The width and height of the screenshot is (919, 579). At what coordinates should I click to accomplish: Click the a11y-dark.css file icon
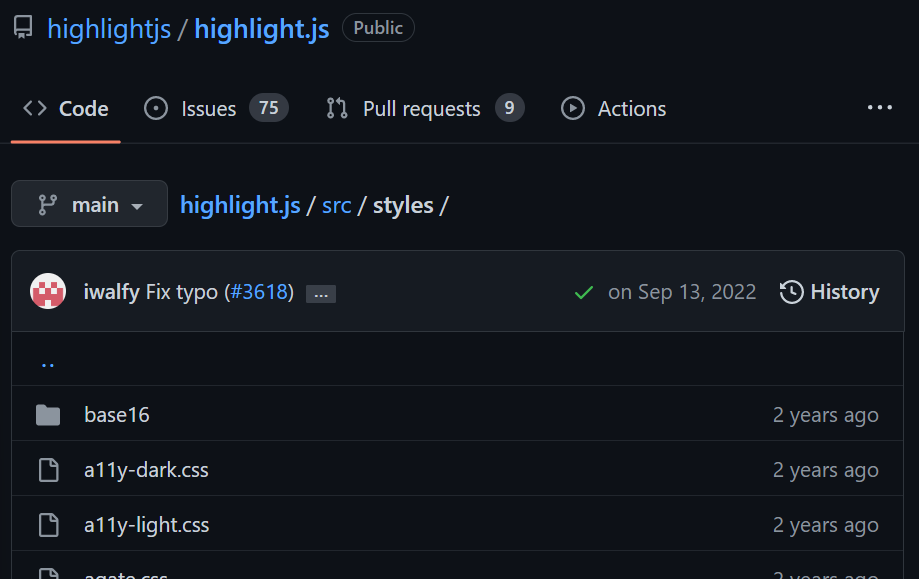click(49, 470)
